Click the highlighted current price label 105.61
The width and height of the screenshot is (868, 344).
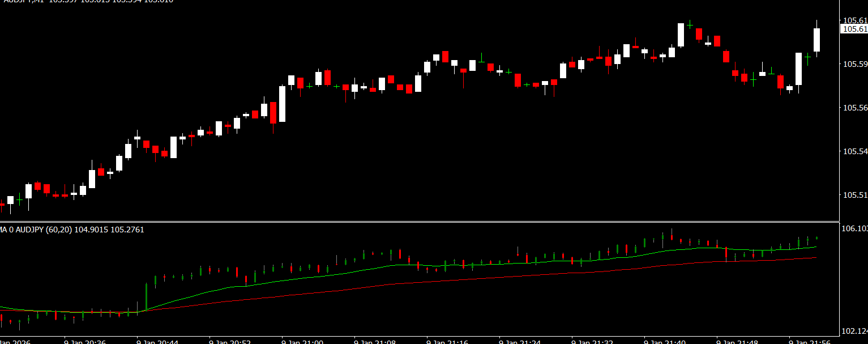tap(854, 29)
